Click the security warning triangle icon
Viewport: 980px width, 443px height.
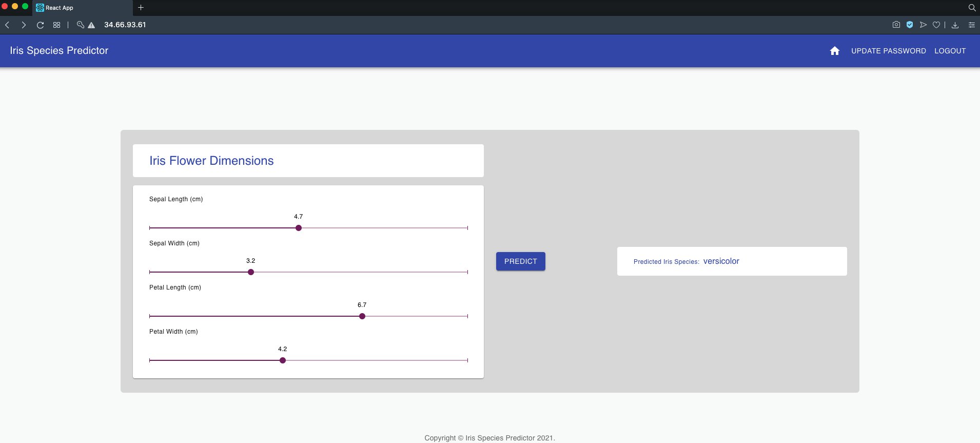pos(91,25)
